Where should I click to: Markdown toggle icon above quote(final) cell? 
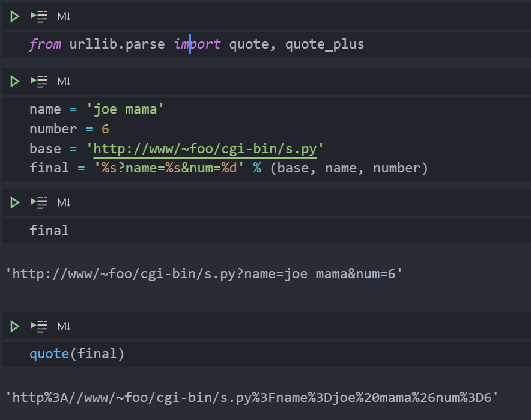coord(64,326)
